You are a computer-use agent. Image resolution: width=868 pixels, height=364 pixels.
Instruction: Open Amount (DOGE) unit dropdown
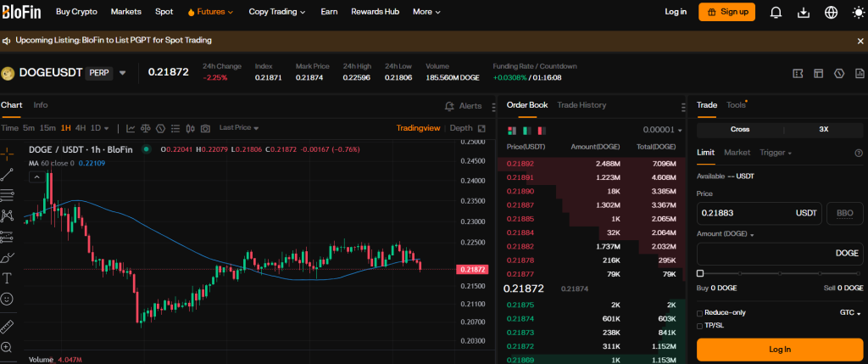pos(726,234)
